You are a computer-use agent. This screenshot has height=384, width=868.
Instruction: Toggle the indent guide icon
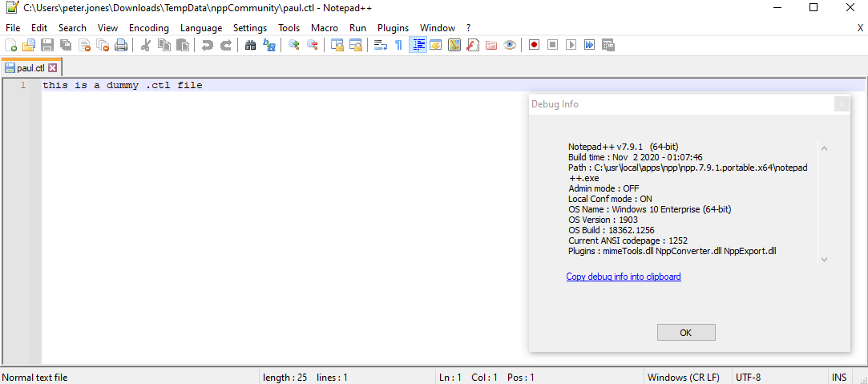[418, 46]
